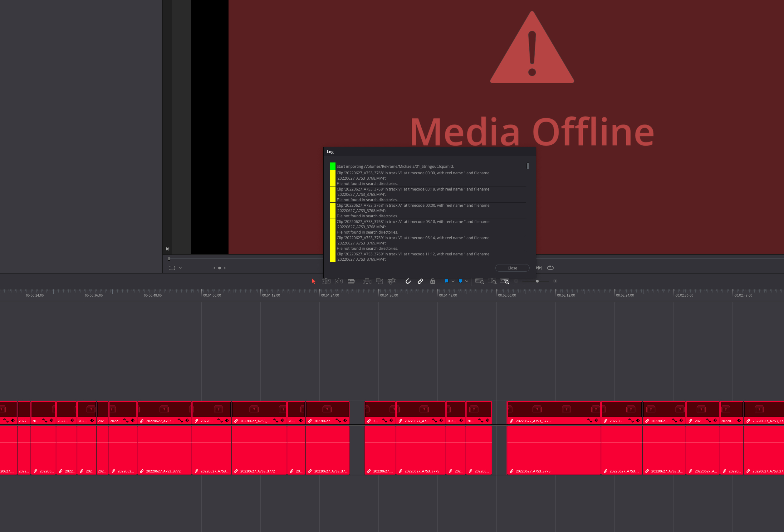Click timeline ruler at 00:01:00:00
Image resolution: width=784 pixels, height=532 pixels.
pyautogui.click(x=212, y=295)
